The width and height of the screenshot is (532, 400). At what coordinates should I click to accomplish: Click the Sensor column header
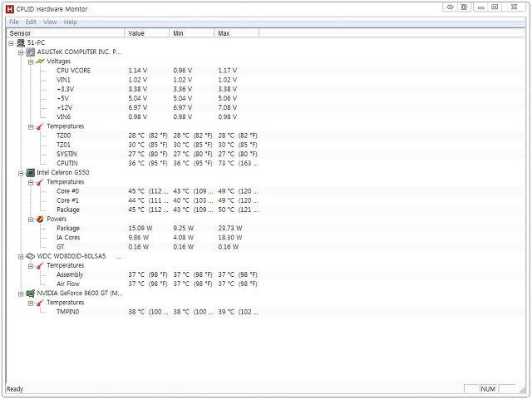click(66, 33)
